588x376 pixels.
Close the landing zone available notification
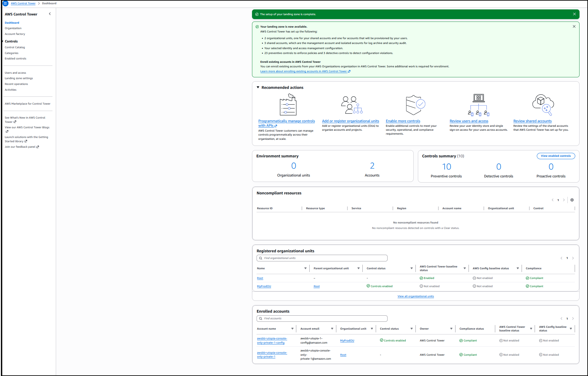[574, 27]
